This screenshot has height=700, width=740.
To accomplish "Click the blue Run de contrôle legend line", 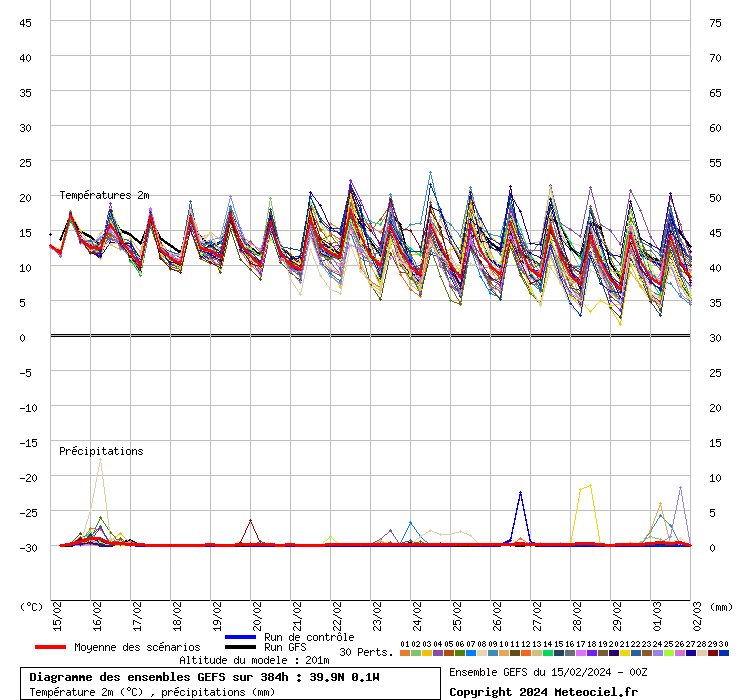I will 241,637.
